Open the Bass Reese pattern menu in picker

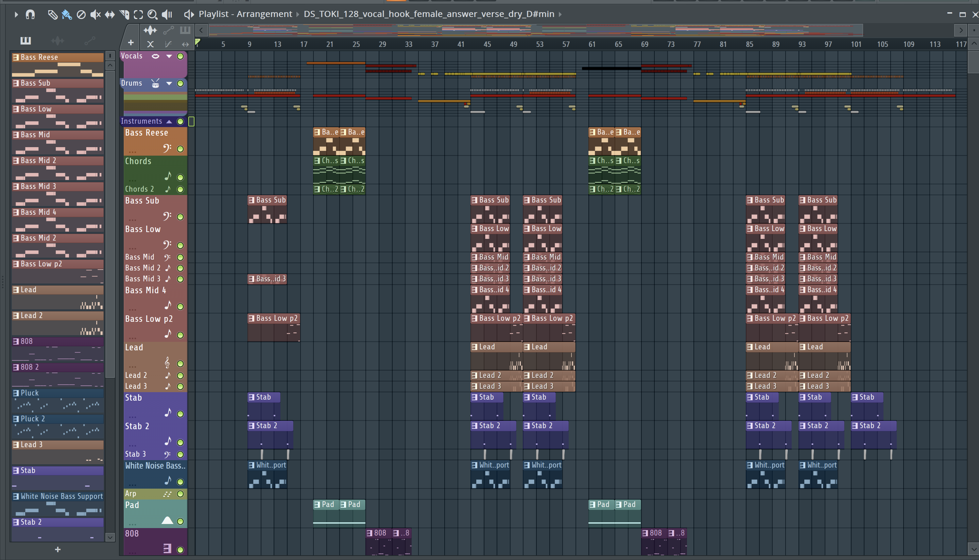pyautogui.click(x=16, y=57)
